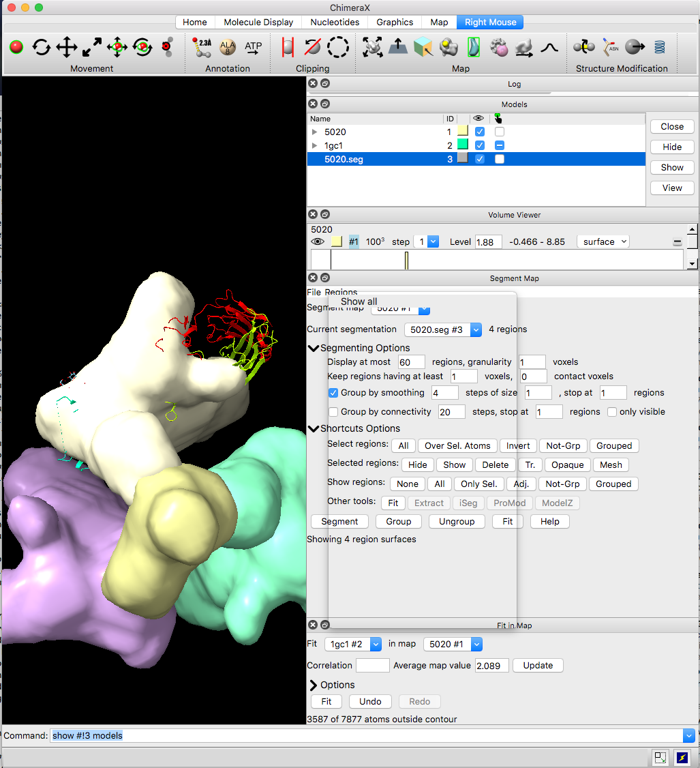The width and height of the screenshot is (700, 768).
Task: Enable the Group by connectivity checkbox
Action: coord(333,412)
